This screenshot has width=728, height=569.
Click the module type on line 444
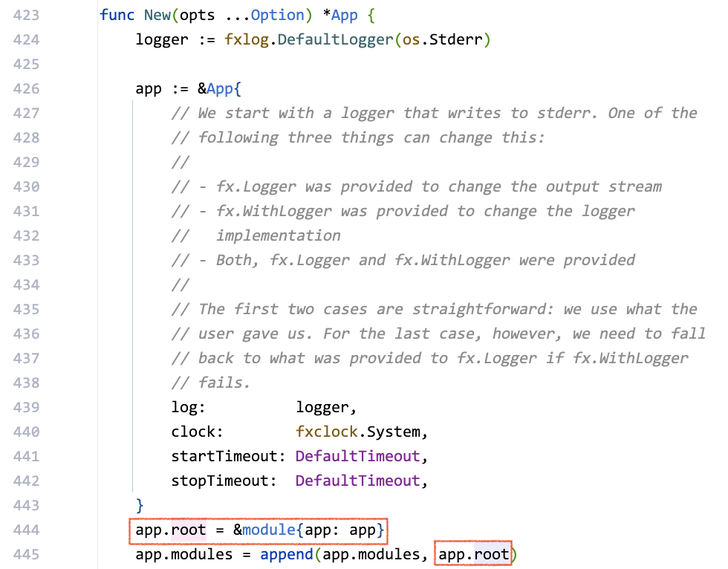click(x=269, y=530)
